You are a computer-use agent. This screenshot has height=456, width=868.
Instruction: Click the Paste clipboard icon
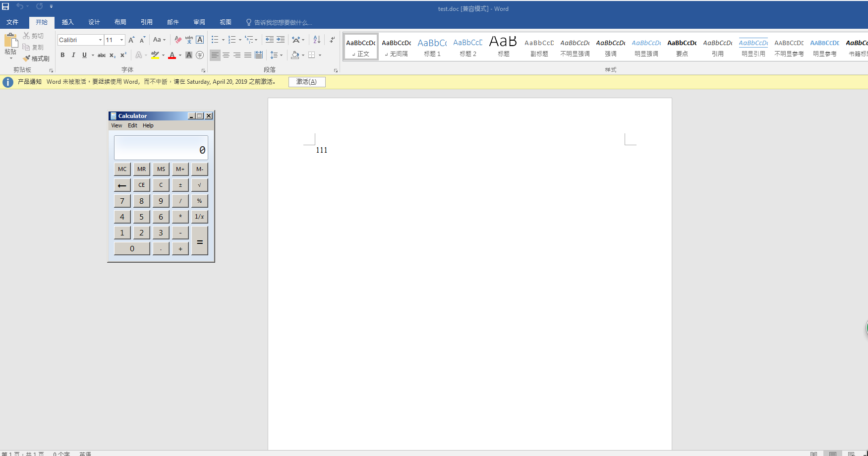[10, 41]
